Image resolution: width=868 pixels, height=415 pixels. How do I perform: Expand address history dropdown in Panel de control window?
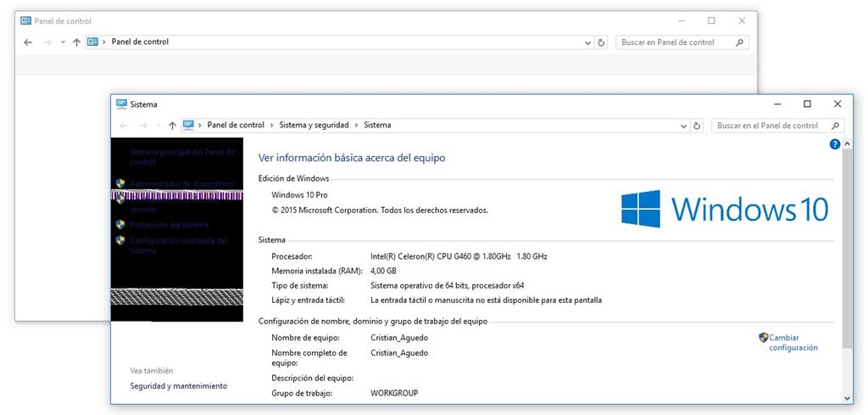[x=588, y=42]
